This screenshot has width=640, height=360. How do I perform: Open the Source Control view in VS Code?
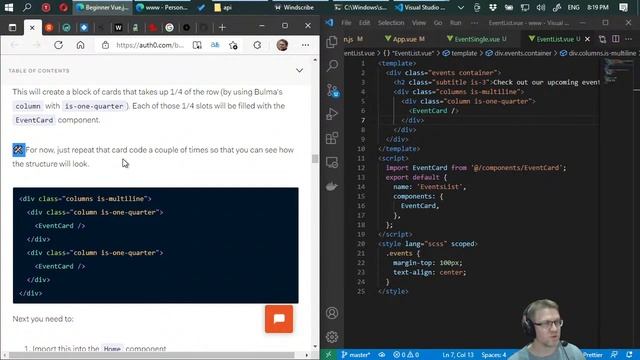click(x=333, y=90)
